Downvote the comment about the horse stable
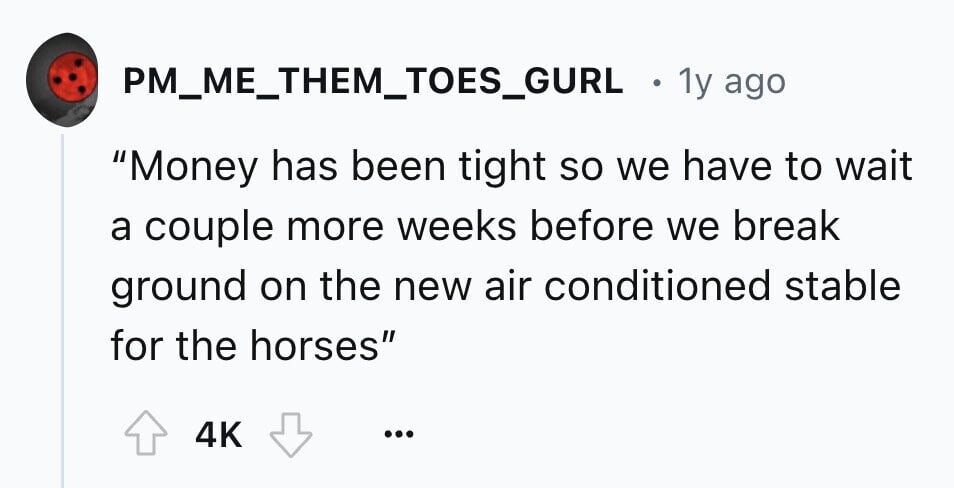954x488 pixels. pos(291,435)
